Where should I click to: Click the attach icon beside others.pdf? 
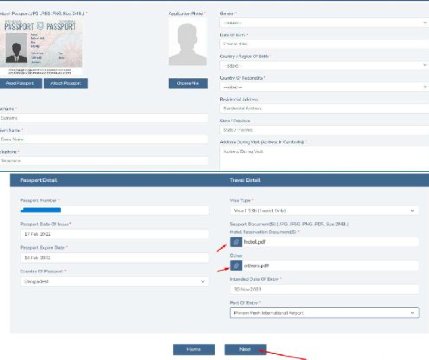point(236,266)
